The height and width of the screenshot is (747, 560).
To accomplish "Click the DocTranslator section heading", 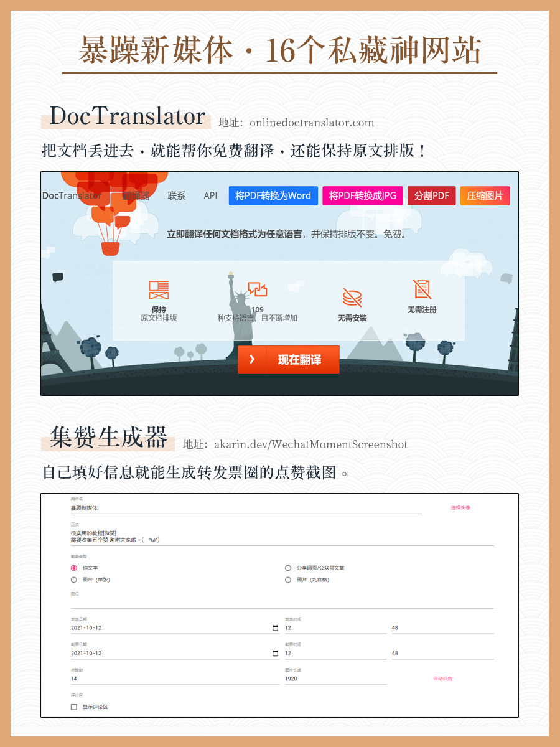I will click(127, 116).
